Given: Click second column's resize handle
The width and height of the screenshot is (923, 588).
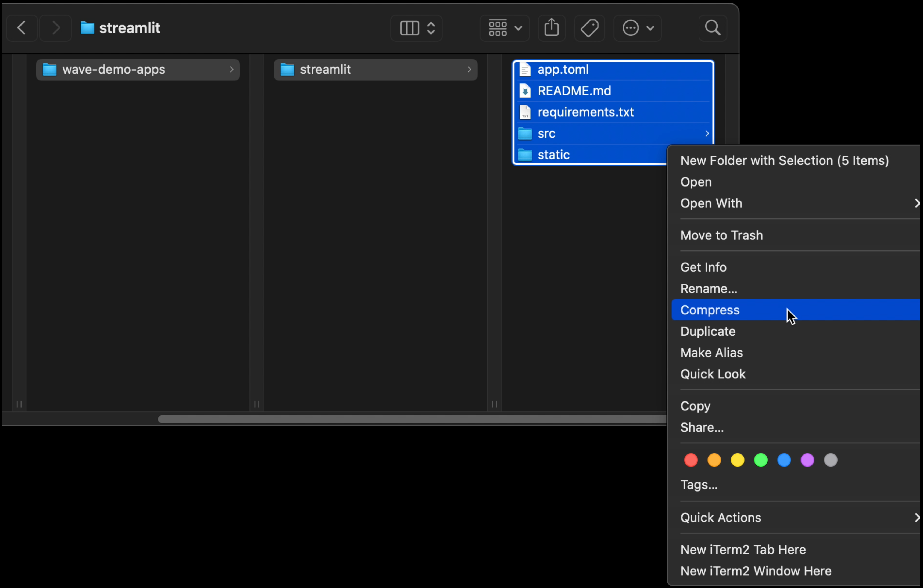Looking at the screenshot, I should tap(257, 404).
